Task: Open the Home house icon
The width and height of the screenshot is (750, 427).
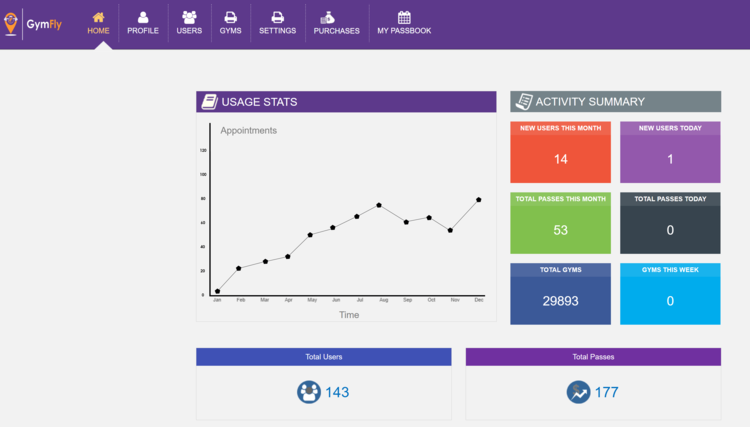Action: 99,18
